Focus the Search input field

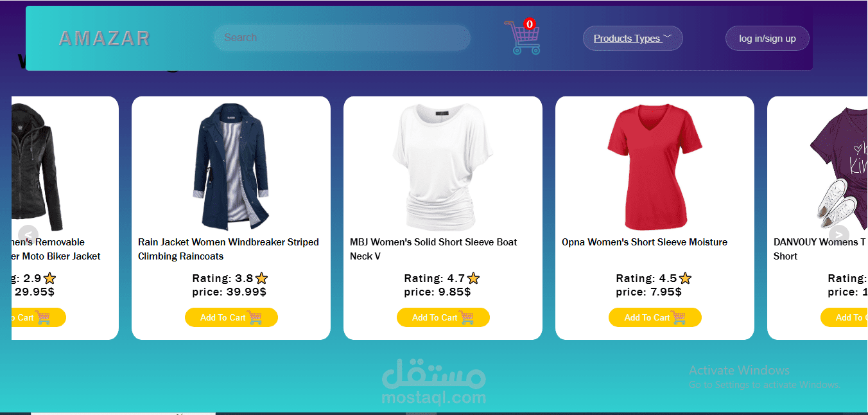point(342,38)
